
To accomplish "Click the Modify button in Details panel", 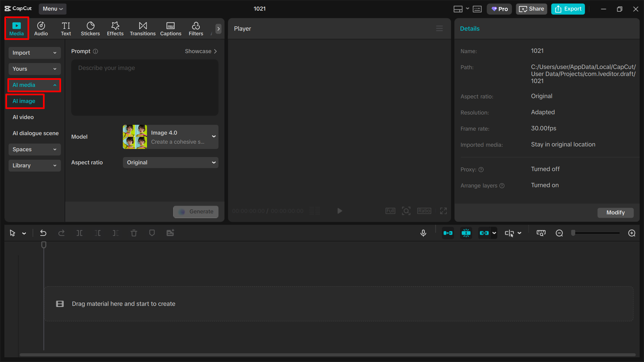I will (615, 212).
